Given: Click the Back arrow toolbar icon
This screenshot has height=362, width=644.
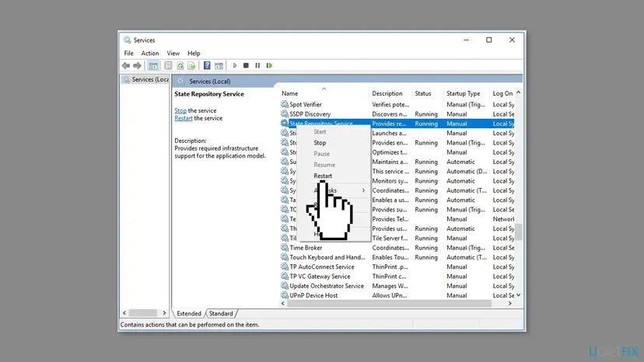Looking at the screenshot, I should tap(126, 66).
